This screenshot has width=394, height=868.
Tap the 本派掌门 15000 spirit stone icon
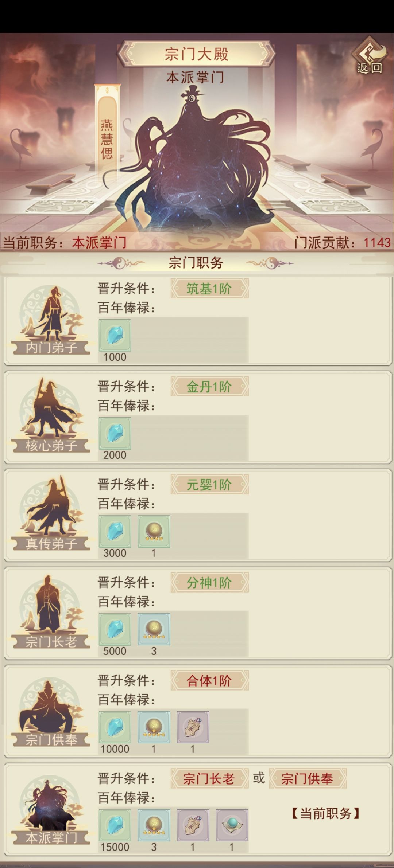(x=115, y=825)
